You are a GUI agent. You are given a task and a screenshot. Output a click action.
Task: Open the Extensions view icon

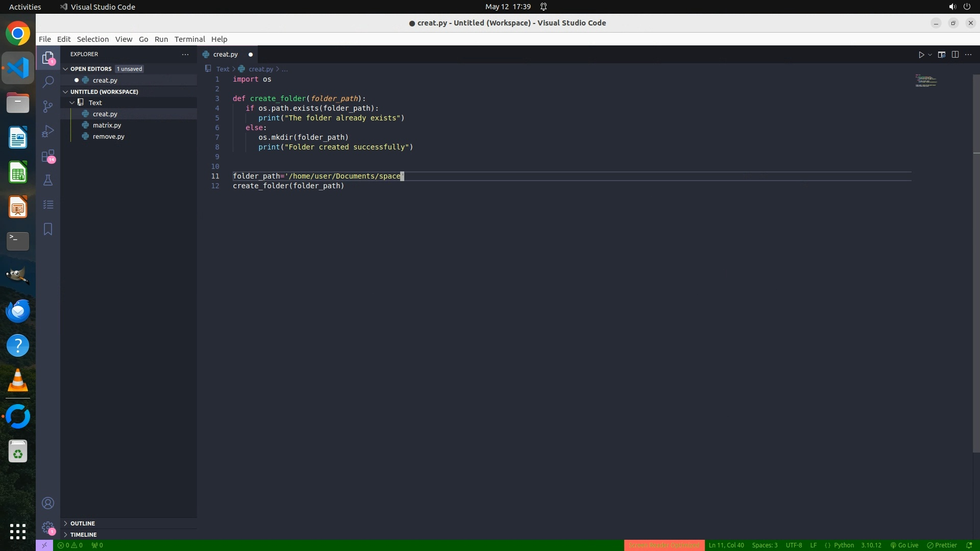click(x=48, y=156)
